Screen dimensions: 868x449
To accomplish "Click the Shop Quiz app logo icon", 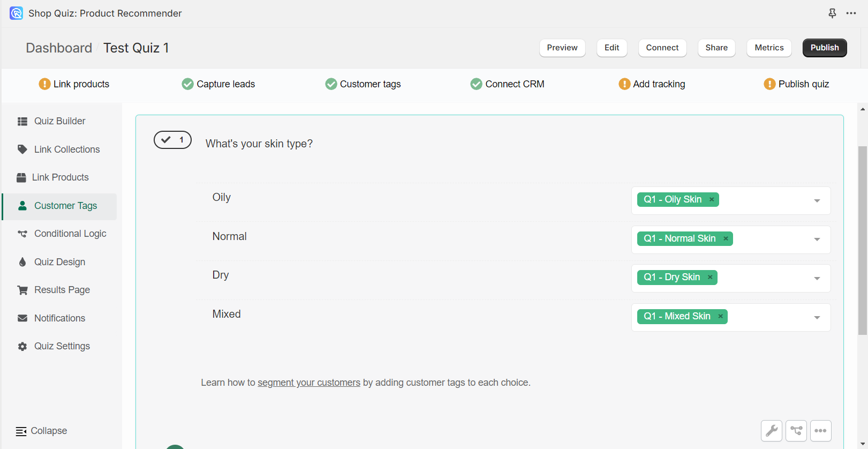I will 16,13.
